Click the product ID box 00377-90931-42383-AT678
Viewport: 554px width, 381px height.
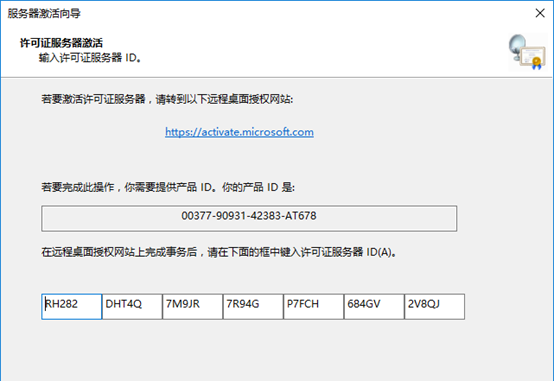click(x=249, y=218)
